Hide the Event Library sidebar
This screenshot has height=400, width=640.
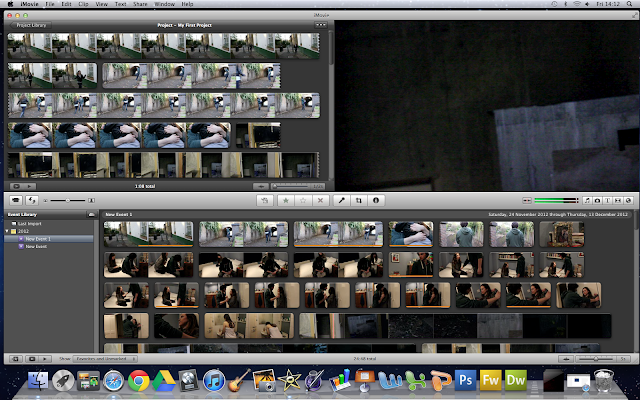[16, 359]
